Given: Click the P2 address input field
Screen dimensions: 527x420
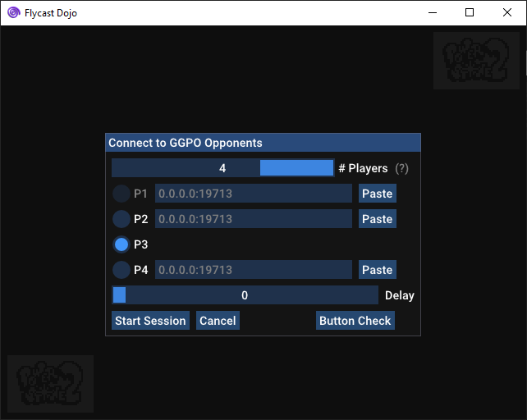Looking at the screenshot, I should pyautogui.click(x=254, y=219).
